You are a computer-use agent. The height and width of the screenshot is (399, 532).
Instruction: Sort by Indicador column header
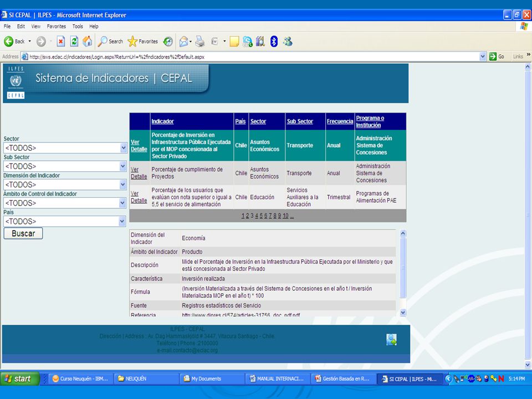coord(162,121)
